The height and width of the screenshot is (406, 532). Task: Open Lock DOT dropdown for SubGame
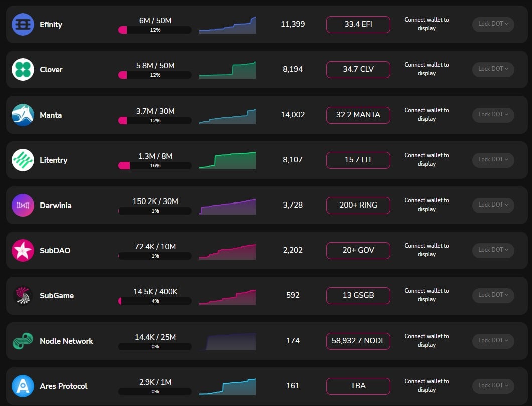click(x=493, y=295)
